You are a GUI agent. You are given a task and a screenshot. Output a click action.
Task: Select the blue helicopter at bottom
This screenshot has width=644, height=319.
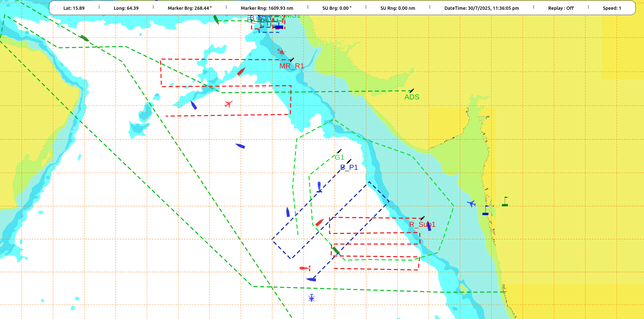pos(311,298)
